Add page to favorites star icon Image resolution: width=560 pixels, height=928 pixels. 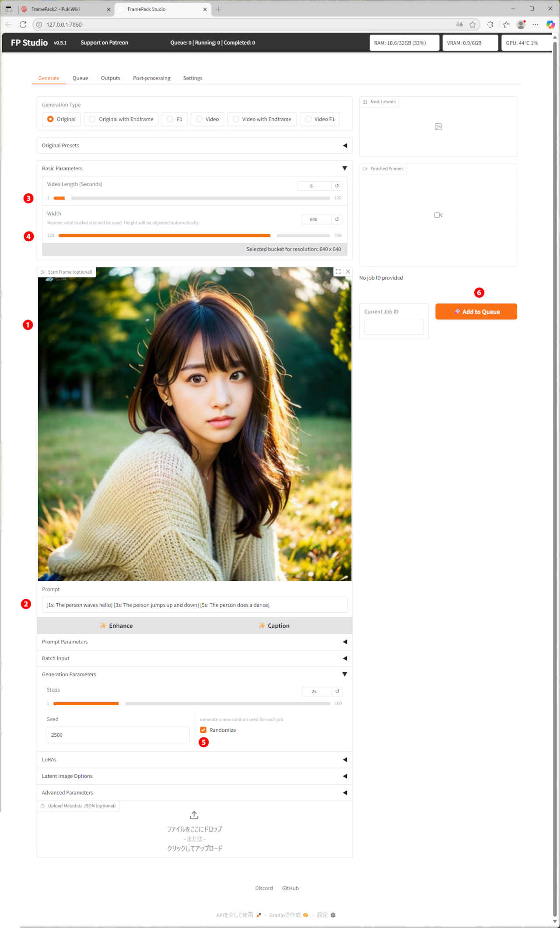[472, 25]
